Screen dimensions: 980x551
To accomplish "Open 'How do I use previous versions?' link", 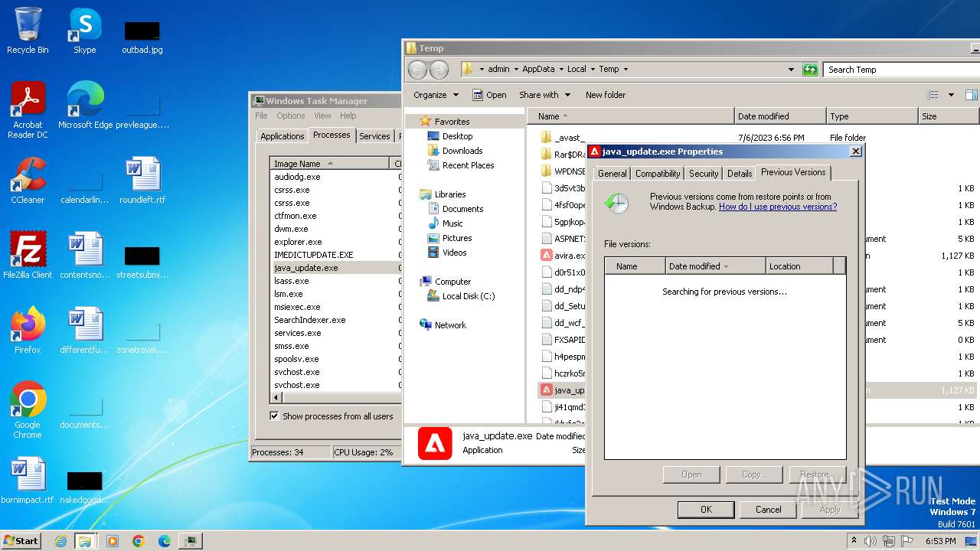I will point(778,207).
